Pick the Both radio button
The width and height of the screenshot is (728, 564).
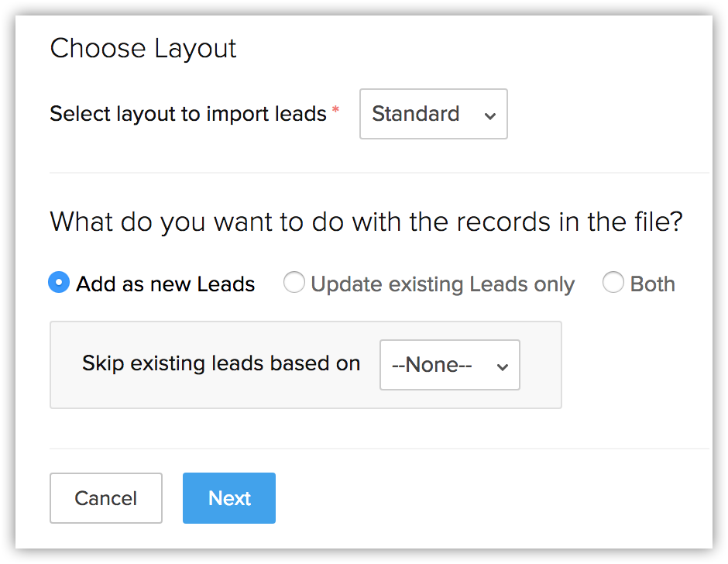click(x=613, y=284)
